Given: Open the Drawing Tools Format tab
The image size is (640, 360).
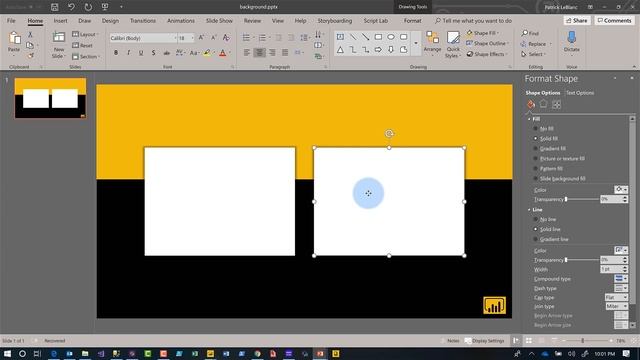Looking at the screenshot, I should (413, 20).
